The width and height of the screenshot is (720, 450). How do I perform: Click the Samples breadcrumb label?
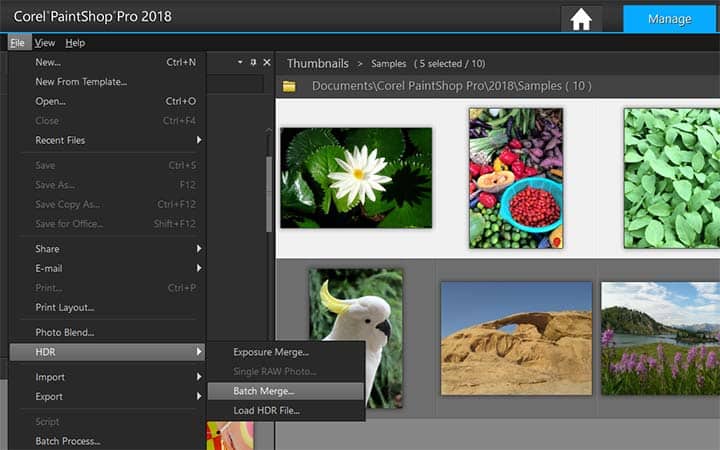tap(388, 63)
